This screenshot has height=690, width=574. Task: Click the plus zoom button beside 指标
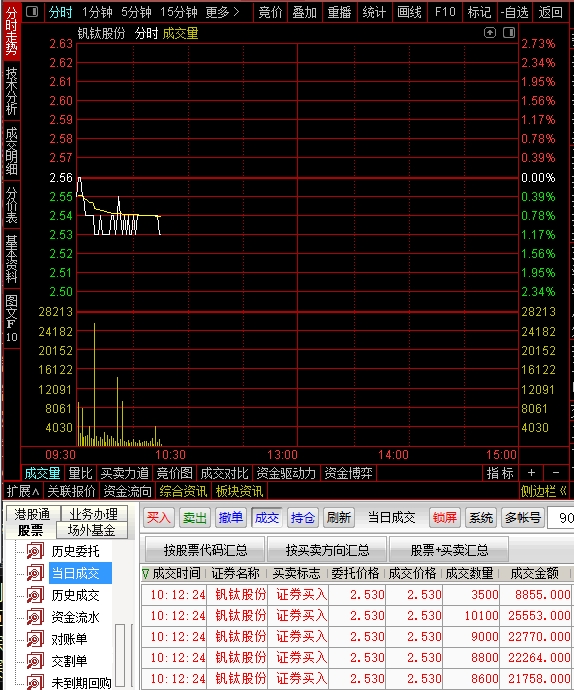pos(531,473)
